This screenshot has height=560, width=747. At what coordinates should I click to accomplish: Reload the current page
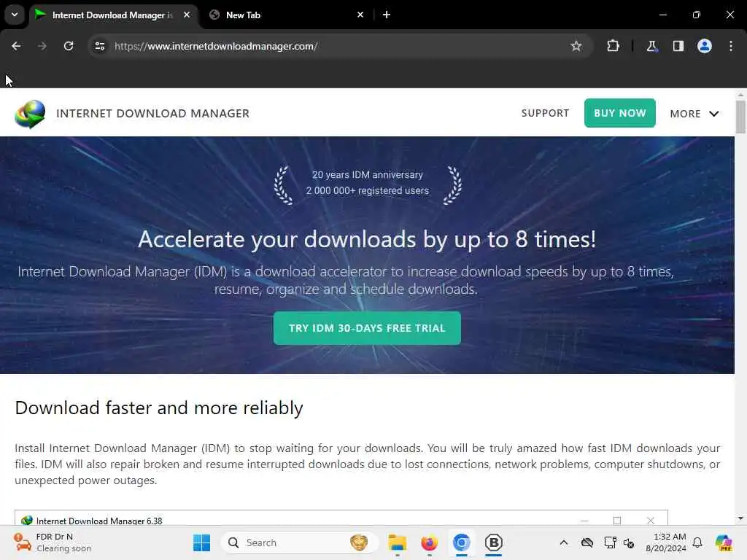[x=69, y=46]
